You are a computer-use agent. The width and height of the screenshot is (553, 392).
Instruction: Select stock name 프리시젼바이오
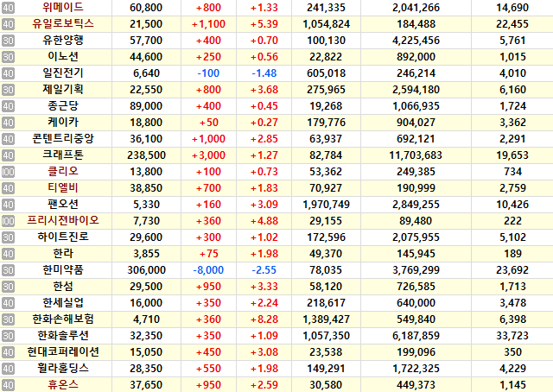tap(63, 220)
